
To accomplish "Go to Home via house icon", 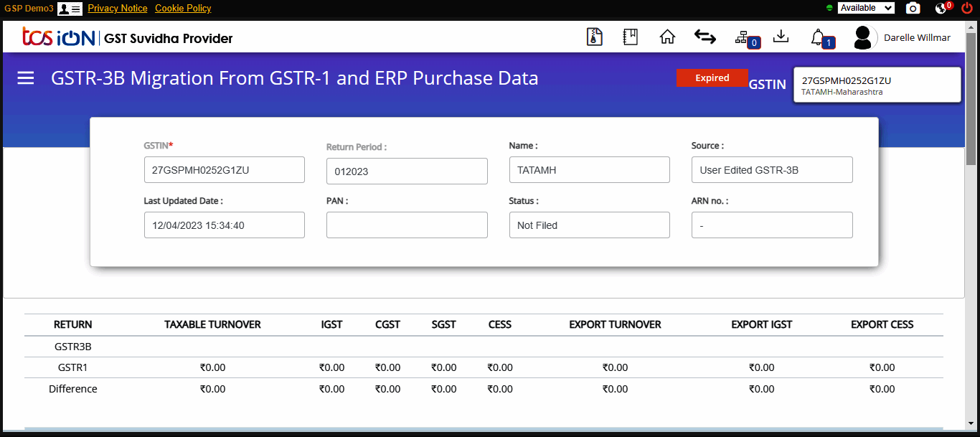I will (x=667, y=37).
